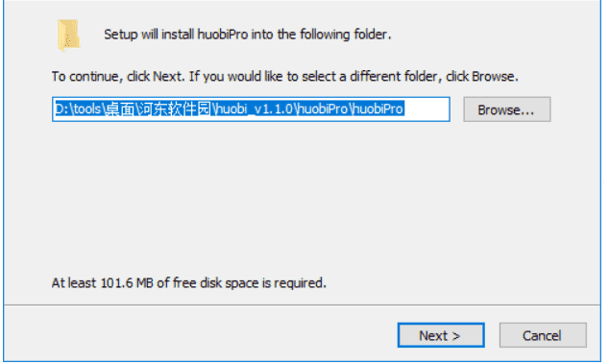Click the final "huobiPro" at path end
The width and height of the screenshot is (609, 364).
[x=378, y=109]
